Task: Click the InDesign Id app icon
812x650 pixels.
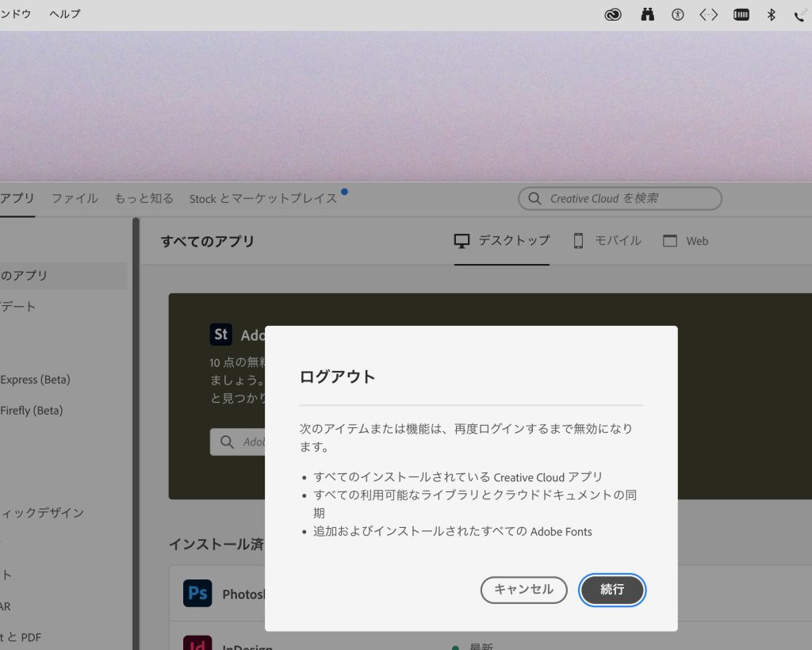Action: 197,643
